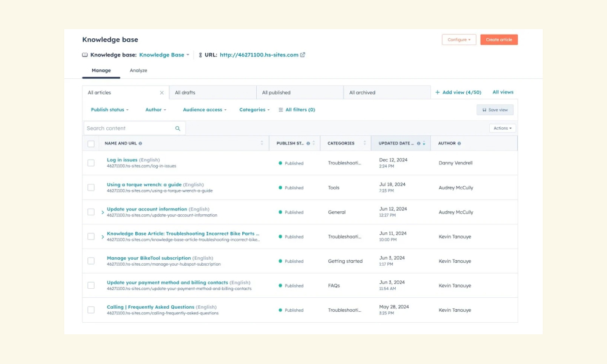The image size is (607, 364).
Task: Open the Audience access filter
Action: (205, 110)
